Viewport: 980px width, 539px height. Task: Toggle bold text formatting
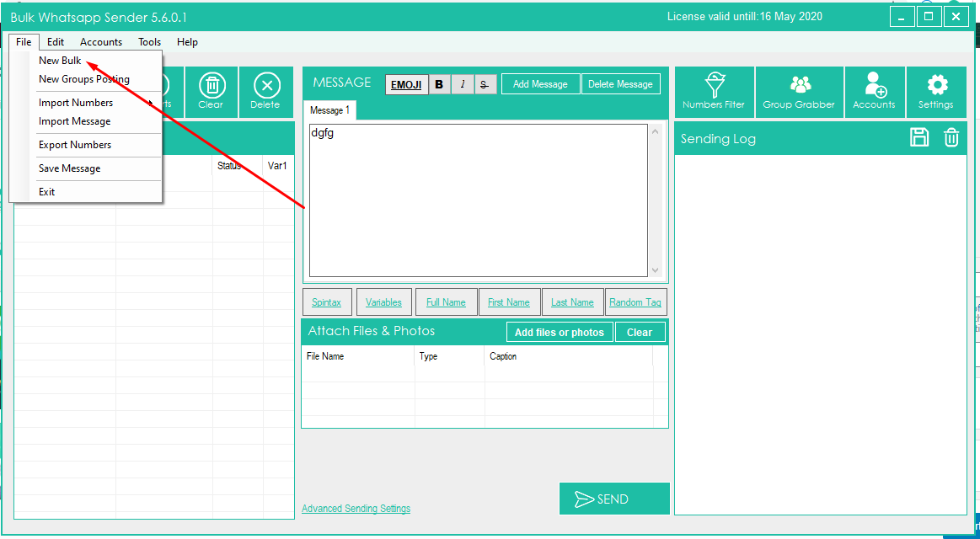[x=439, y=84]
